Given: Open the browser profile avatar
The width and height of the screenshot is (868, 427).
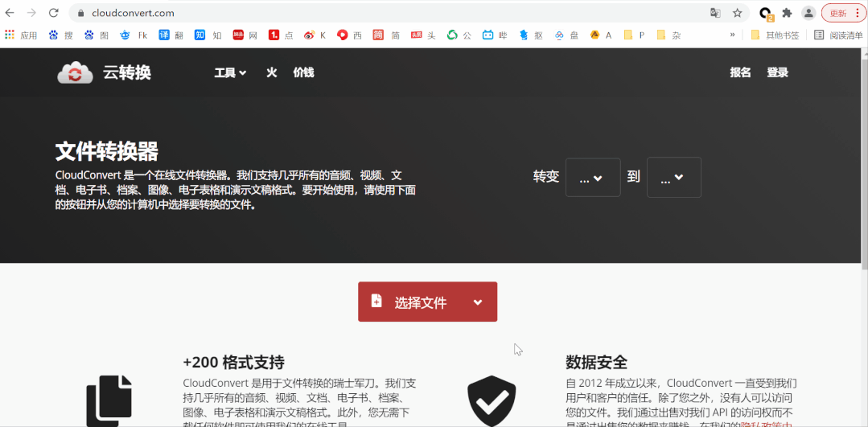Looking at the screenshot, I should tap(808, 13).
